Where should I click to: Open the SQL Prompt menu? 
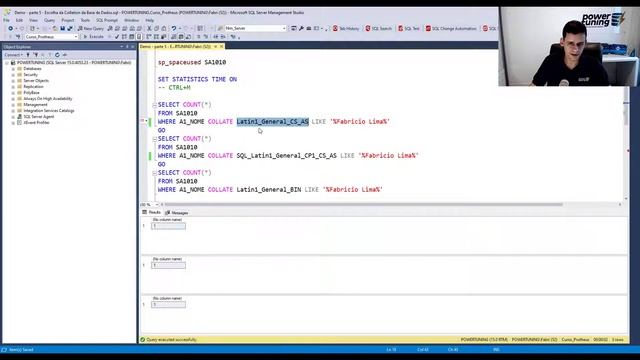[x=107, y=20]
